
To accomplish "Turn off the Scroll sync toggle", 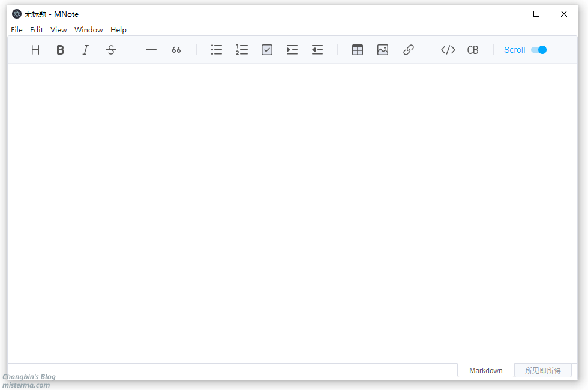I will 539,50.
